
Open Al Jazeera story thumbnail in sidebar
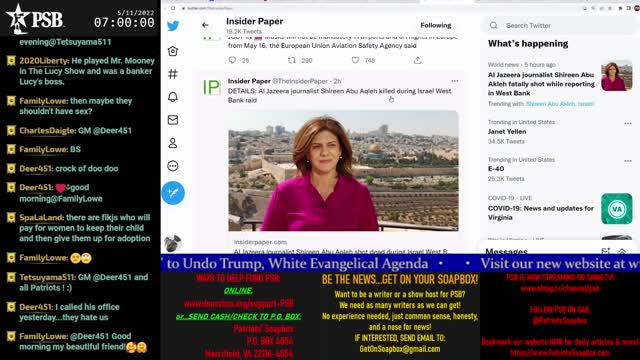click(x=617, y=76)
